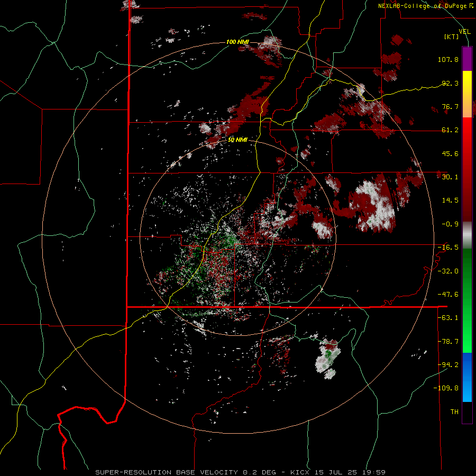Click the 107.8 velocity scale value

pyautogui.click(x=448, y=59)
